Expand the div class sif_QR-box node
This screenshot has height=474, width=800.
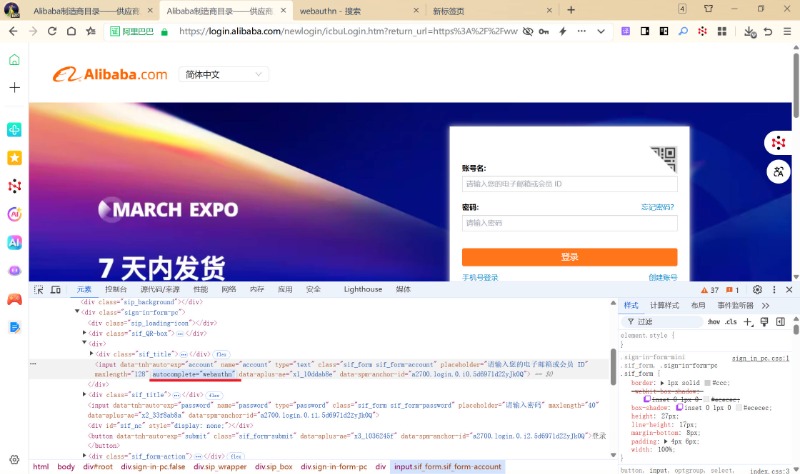click(85, 333)
